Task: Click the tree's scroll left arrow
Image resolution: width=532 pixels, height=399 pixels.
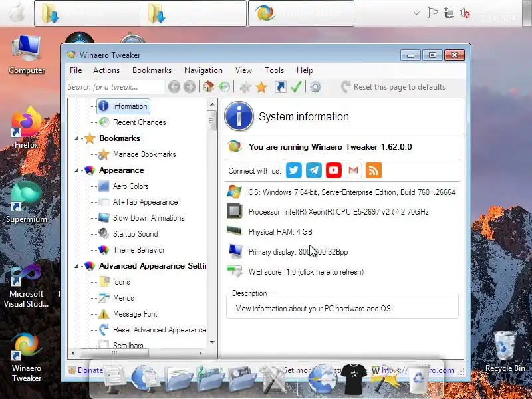Action: pyautogui.click(x=73, y=353)
